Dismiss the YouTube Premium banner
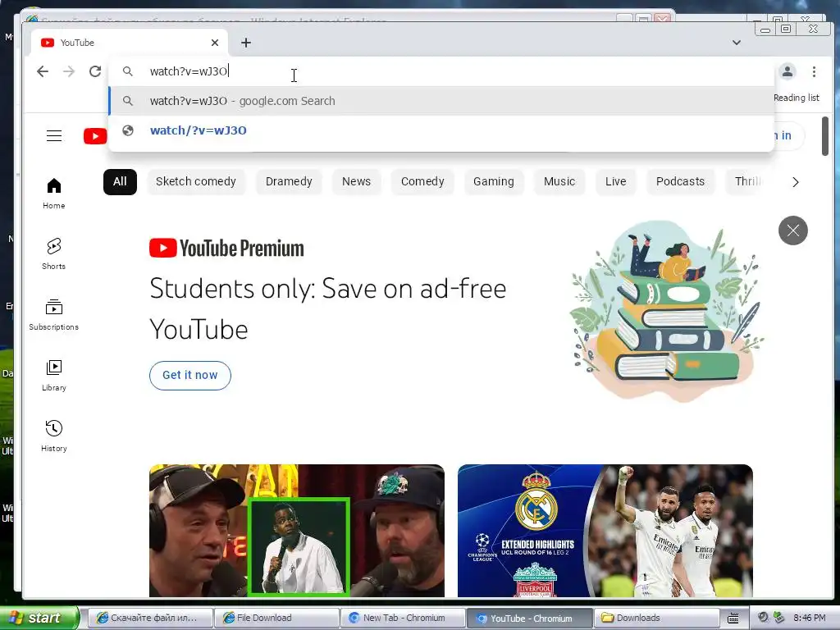This screenshot has width=840, height=630. pyautogui.click(x=793, y=231)
